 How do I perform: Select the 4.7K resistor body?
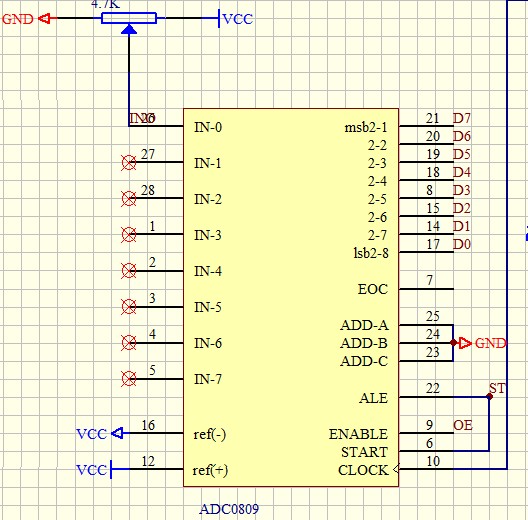click(129, 18)
